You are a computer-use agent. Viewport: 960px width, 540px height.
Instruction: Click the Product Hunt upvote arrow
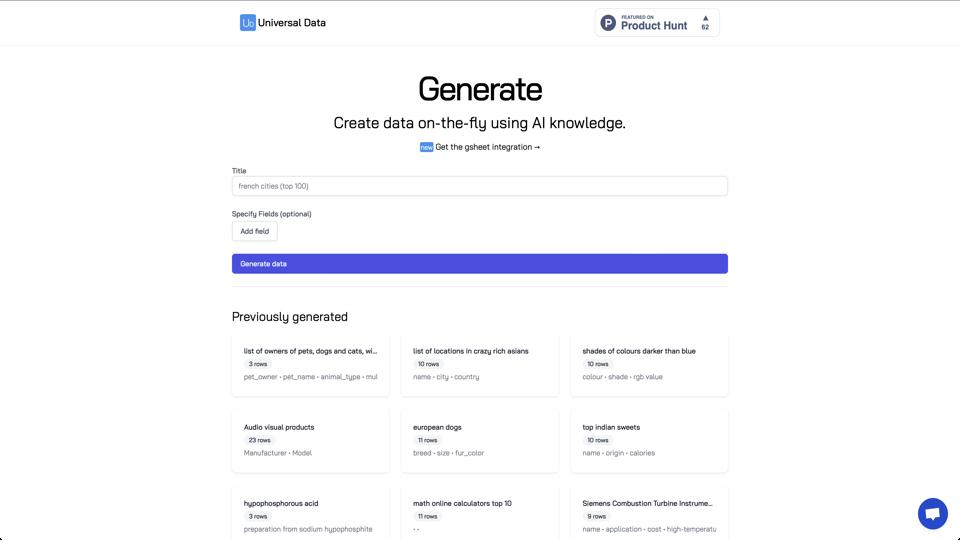[x=705, y=18]
